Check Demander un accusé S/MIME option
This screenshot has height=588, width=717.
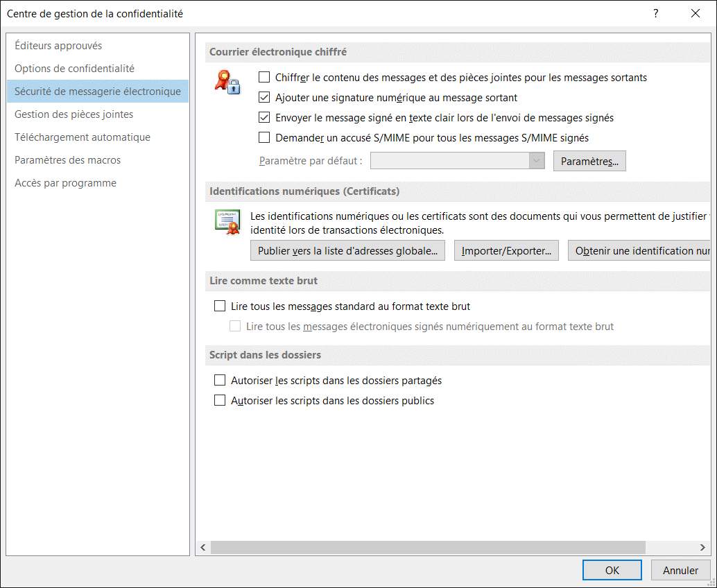[x=264, y=138]
